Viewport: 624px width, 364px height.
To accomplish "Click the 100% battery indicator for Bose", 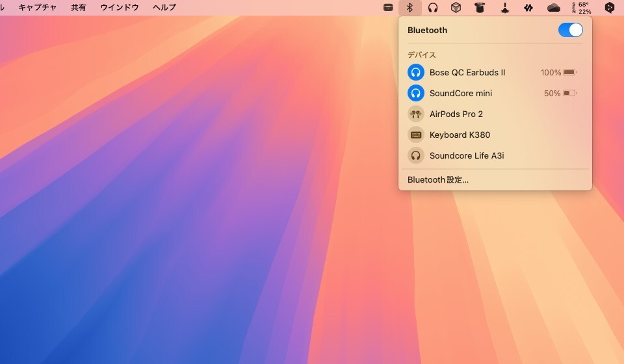I will point(559,72).
